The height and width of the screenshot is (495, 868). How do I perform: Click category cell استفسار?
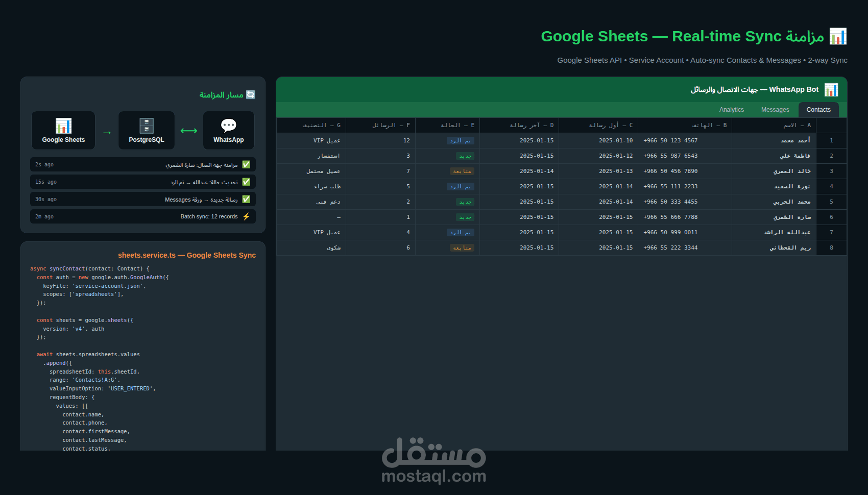click(x=311, y=156)
